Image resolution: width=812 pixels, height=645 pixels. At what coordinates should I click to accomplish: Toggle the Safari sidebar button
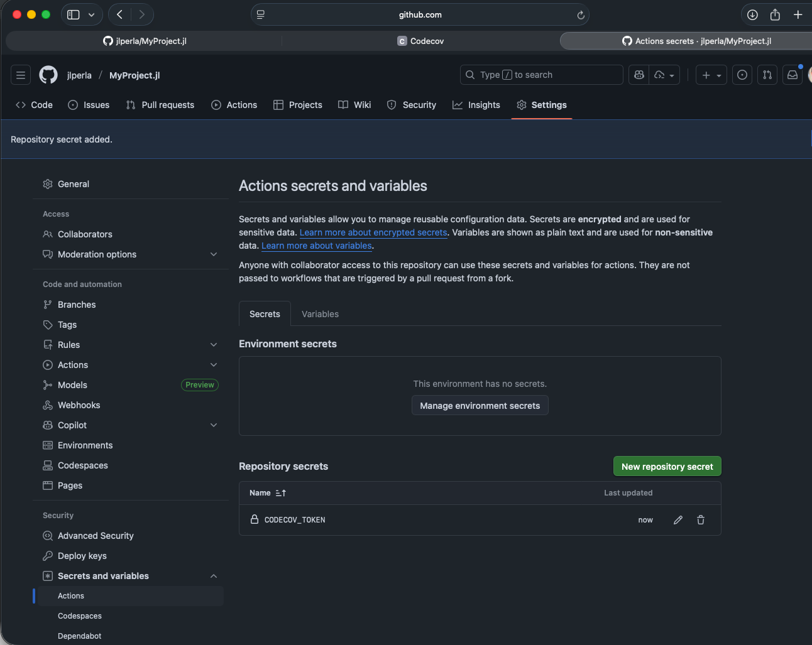74,15
